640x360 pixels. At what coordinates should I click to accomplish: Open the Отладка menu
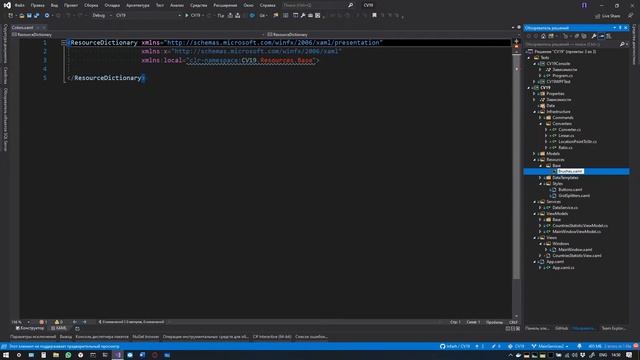[112, 5]
